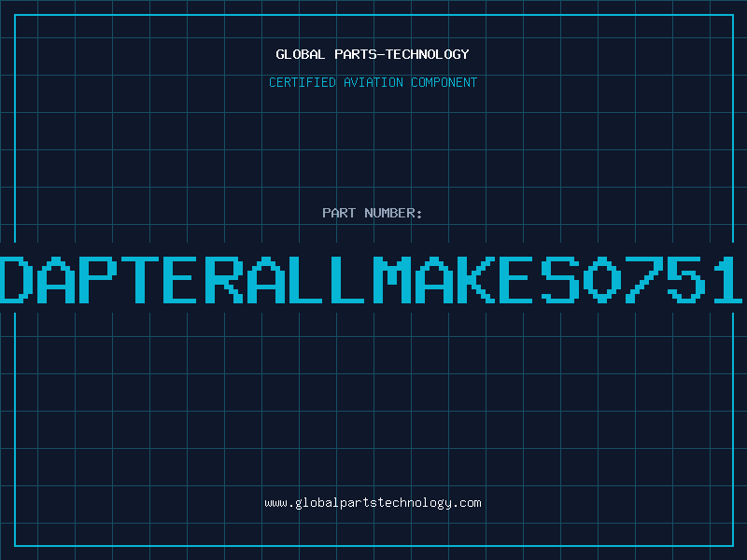Image resolution: width=747 pixels, height=560 pixels.
Task: Click the GLOBAL PARTS-TECHNOLOGY heading
Action: click(373, 54)
